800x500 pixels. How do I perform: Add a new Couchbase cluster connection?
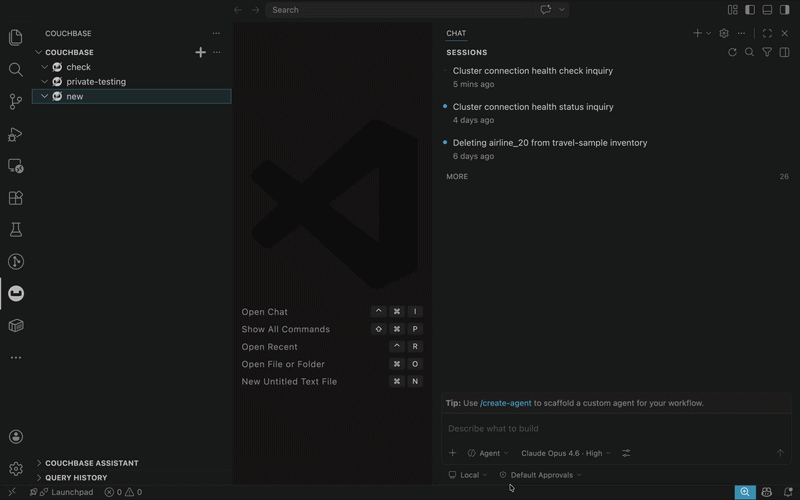[201, 52]
